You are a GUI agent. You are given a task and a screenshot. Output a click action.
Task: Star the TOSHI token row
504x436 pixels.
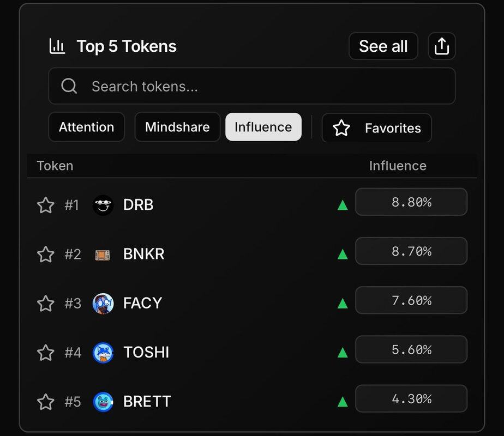tap(46, 353)
